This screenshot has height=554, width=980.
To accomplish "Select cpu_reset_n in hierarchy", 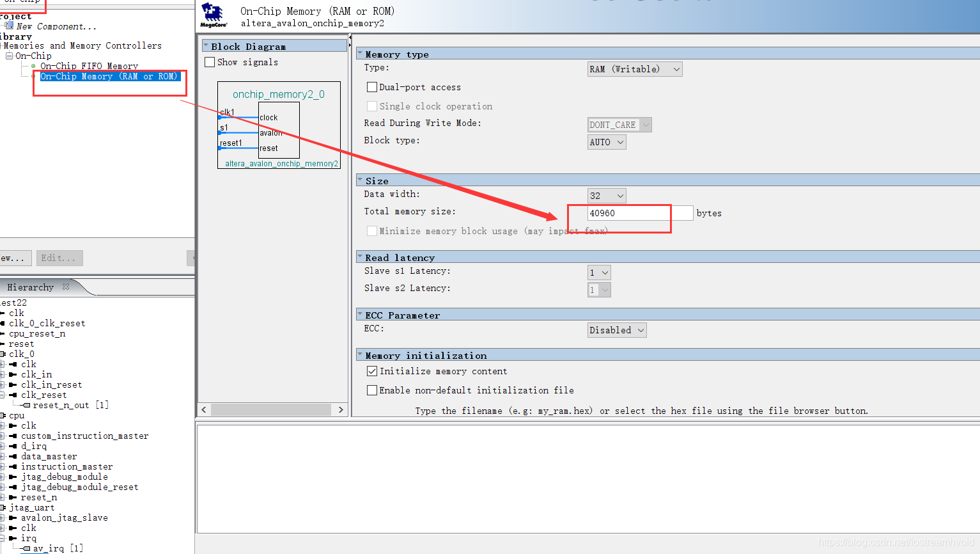I will [37, 333].
